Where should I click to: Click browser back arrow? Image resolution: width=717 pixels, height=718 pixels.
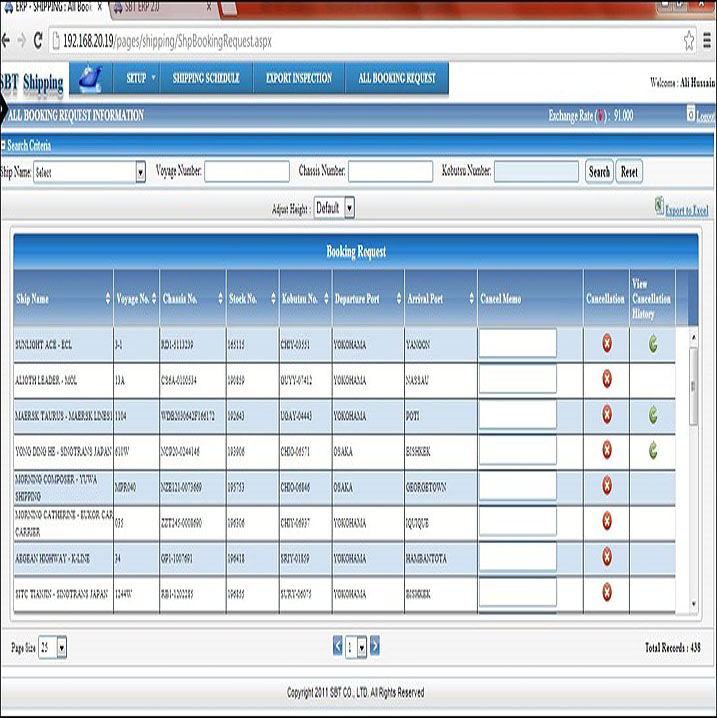pyautogui.click(x=5, y=41)
